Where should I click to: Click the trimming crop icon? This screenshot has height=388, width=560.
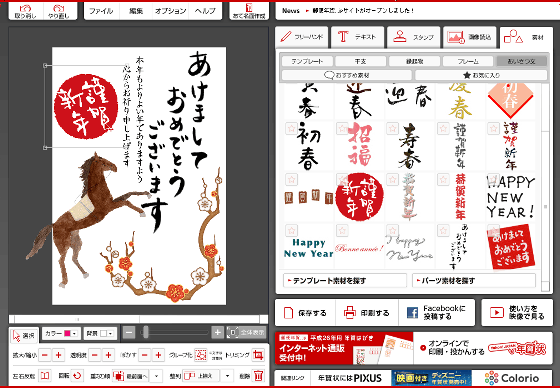tap(258, 355)
